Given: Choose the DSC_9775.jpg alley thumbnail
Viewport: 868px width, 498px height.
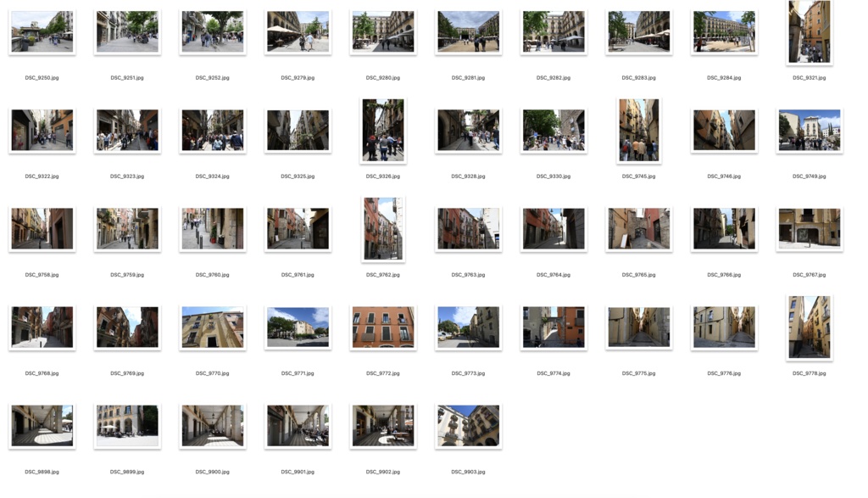Looking at the screenshot, I should tap(639, 328).
